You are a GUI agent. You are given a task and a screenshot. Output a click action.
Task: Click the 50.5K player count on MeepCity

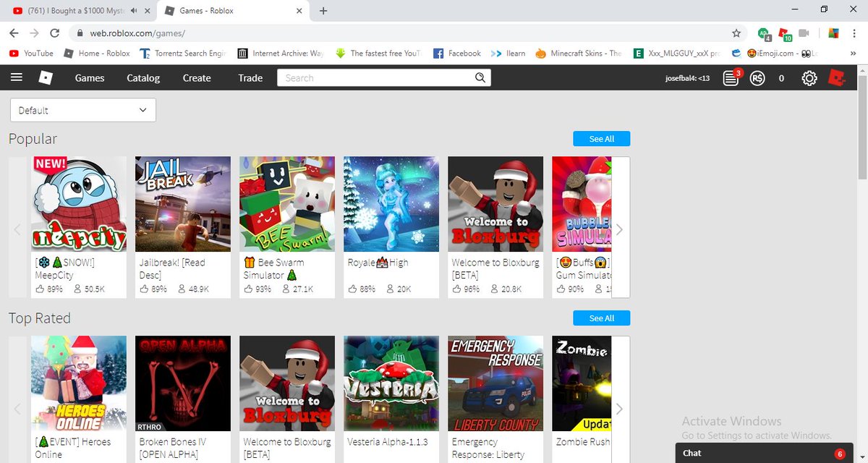[x=88, y=289]
